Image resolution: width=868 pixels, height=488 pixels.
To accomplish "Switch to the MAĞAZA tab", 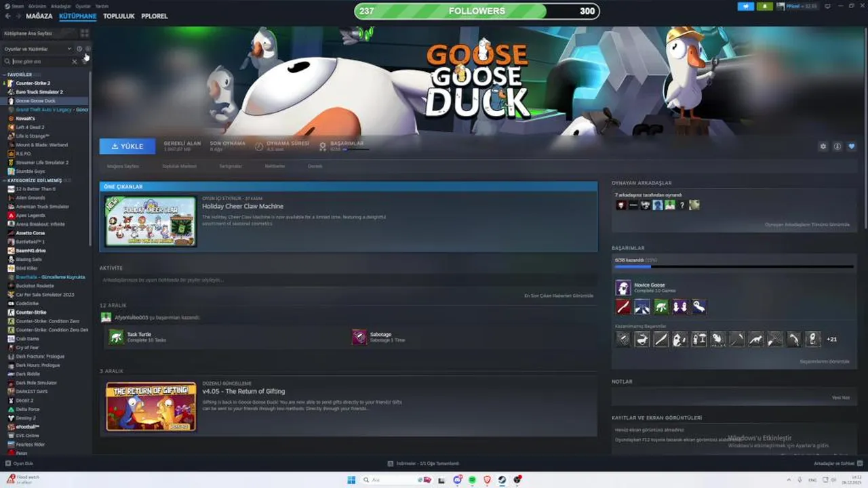I will 39,16.
